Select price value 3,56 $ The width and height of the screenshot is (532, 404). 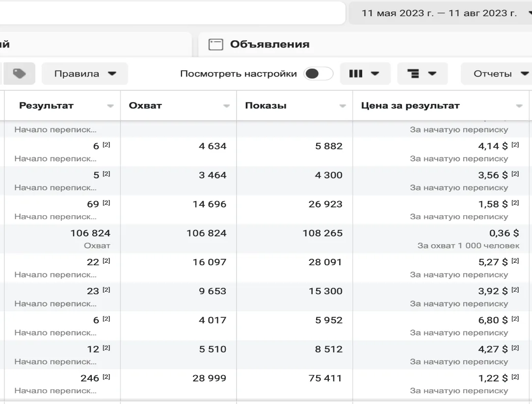[493, 175]
